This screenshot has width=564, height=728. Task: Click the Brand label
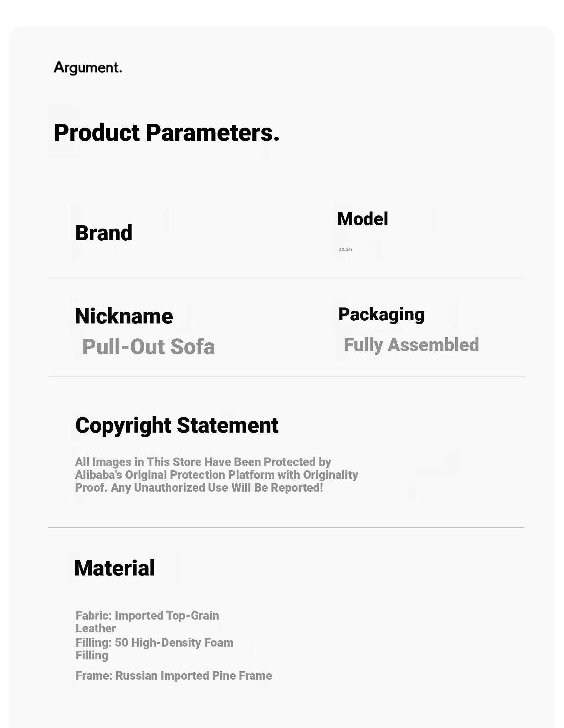(x=103, y=233)
